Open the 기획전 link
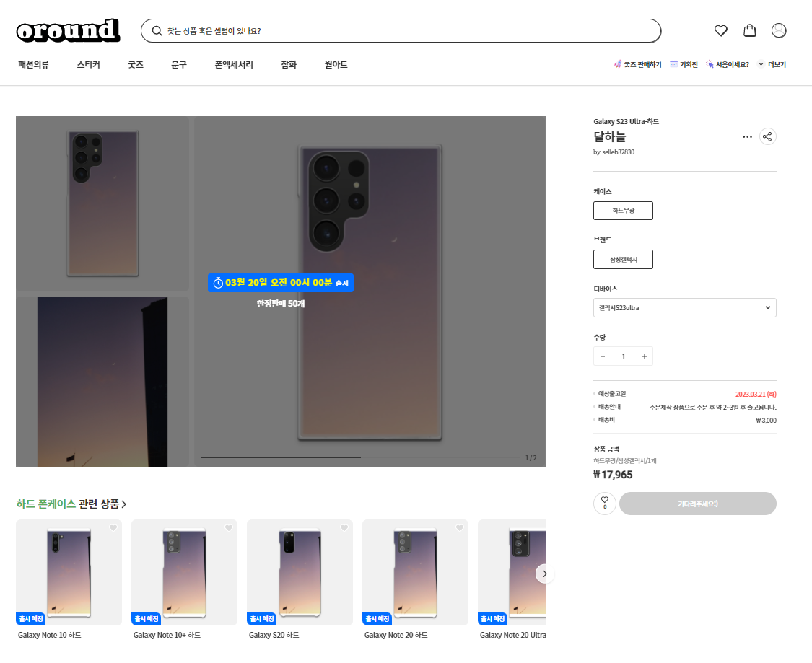Screen dimensions: 812x663 684,64
